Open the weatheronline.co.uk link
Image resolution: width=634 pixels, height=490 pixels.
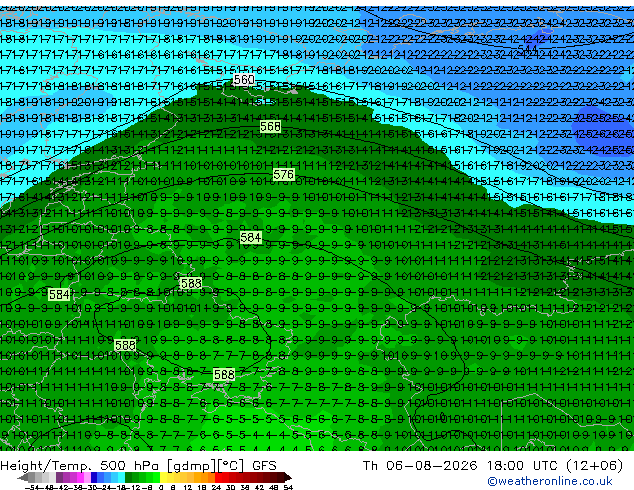pos(550,481)
